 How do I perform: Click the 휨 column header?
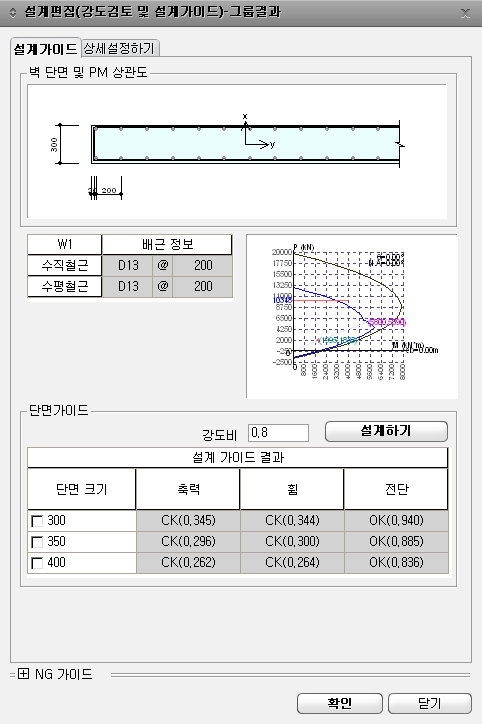(x=292, y=489)
